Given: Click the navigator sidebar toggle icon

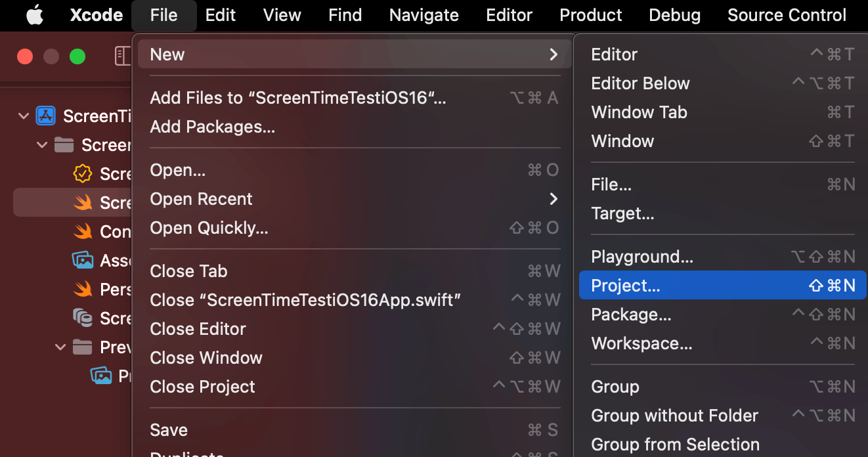Looking at the screenshot, I should coord(123,56).
